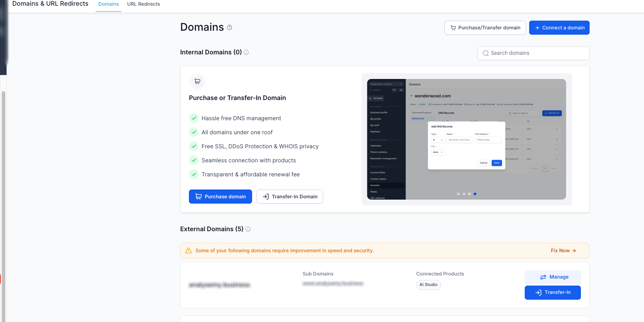
Task: Click Transfer-In for the AI Studio domain
Action: (553, 293)
